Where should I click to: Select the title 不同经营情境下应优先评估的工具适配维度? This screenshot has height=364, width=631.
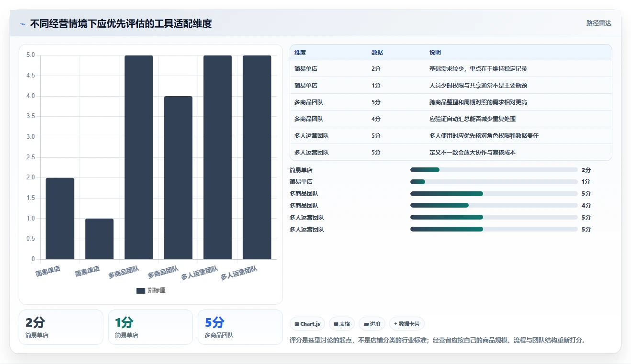click(121, 23)
